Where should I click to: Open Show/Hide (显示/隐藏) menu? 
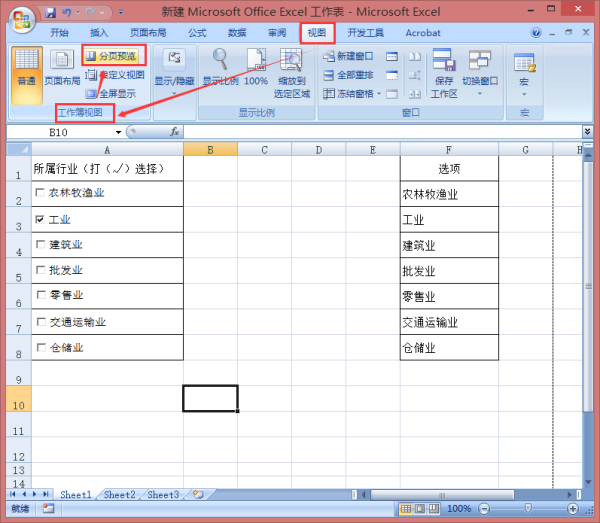point(174,72)
